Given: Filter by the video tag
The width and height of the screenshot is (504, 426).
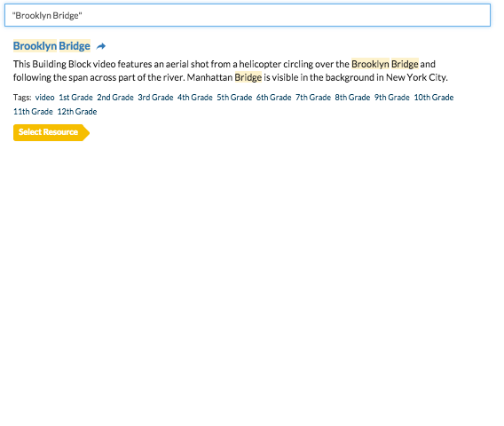Looking at the screenshot, I should pos(44,98).
